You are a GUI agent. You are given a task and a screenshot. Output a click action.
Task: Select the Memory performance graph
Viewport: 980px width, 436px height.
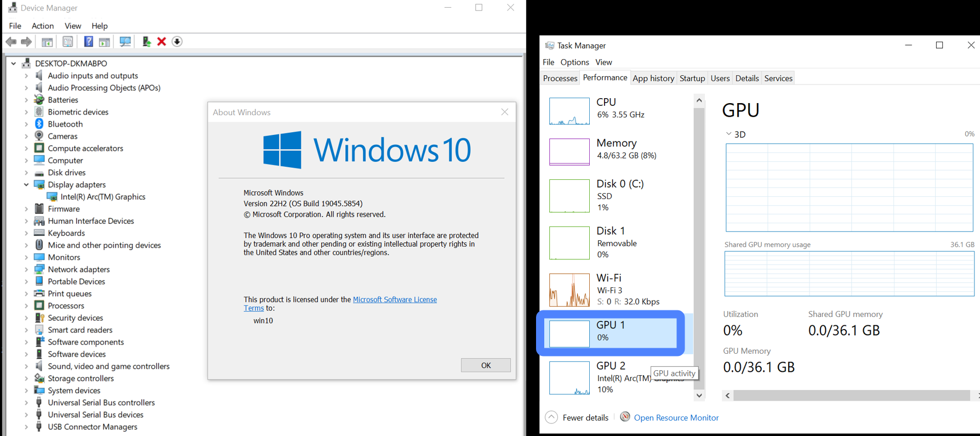point(569,151)
